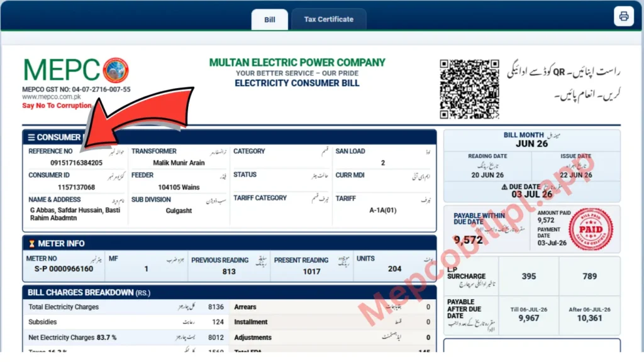644x362 pixels.
Task: Click previous reading value 813
Action: coord(229,271)
